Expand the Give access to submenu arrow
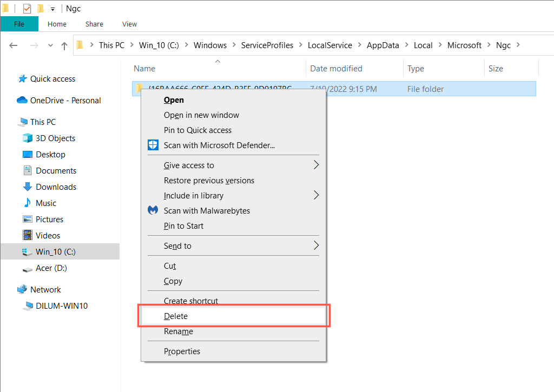The height and width of the screenshot is (392, 554). pyautogui.click(x=316, y=165)
